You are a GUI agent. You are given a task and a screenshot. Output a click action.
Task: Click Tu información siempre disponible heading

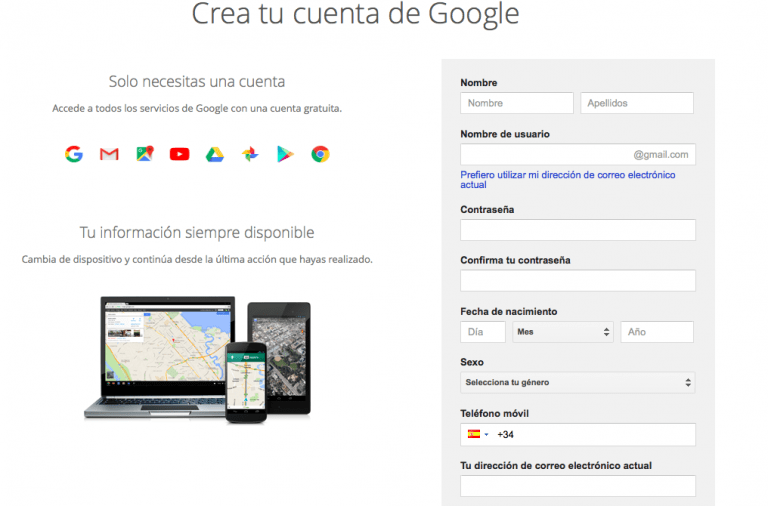[197, 233]
